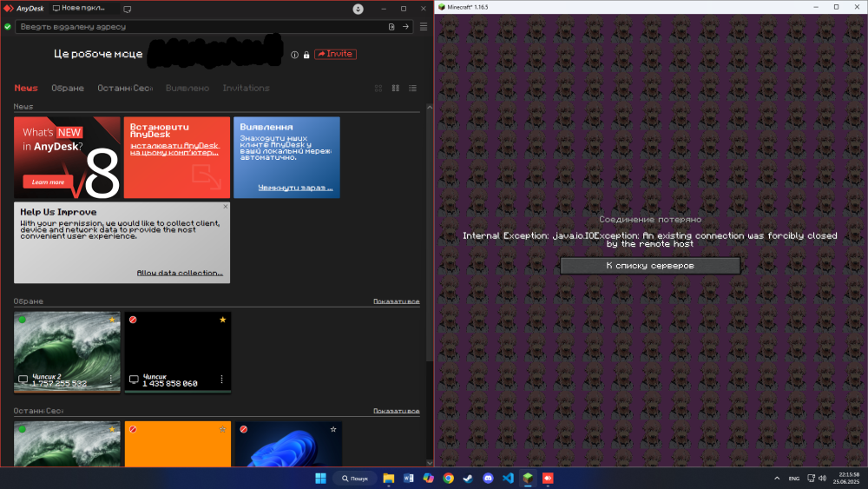This screenshot has width=868, height=489.
Task: Click the AnyDesk update download icon
Action: click(358, 9)
